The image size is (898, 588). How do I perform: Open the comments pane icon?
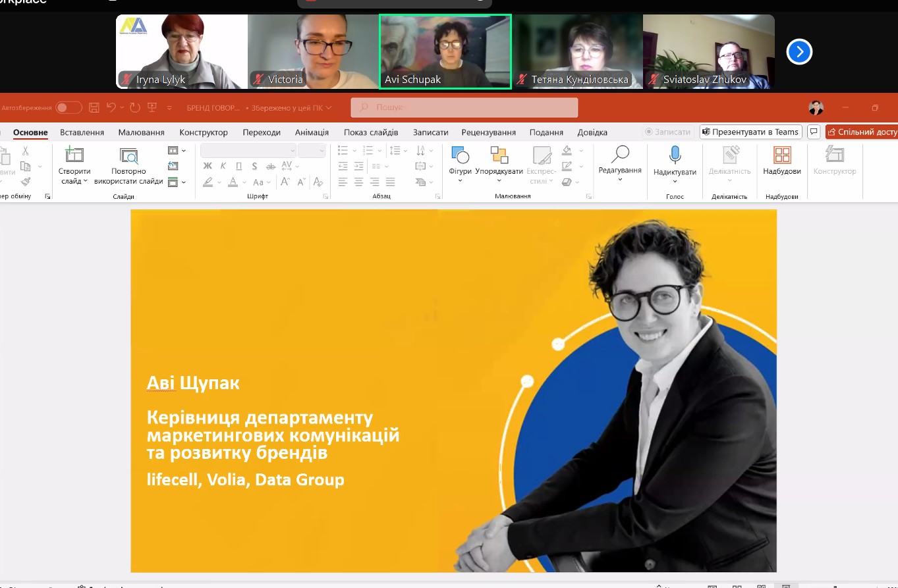point(814,132)
